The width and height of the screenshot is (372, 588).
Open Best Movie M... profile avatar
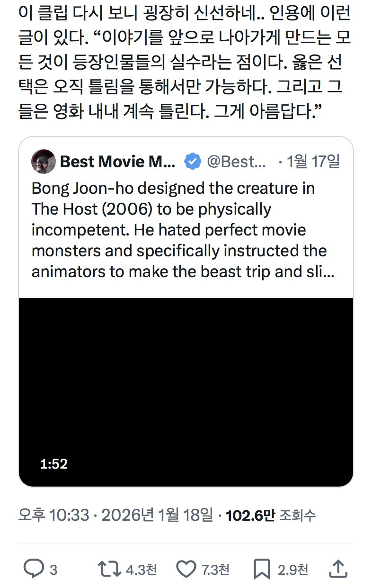pos(44,162)
